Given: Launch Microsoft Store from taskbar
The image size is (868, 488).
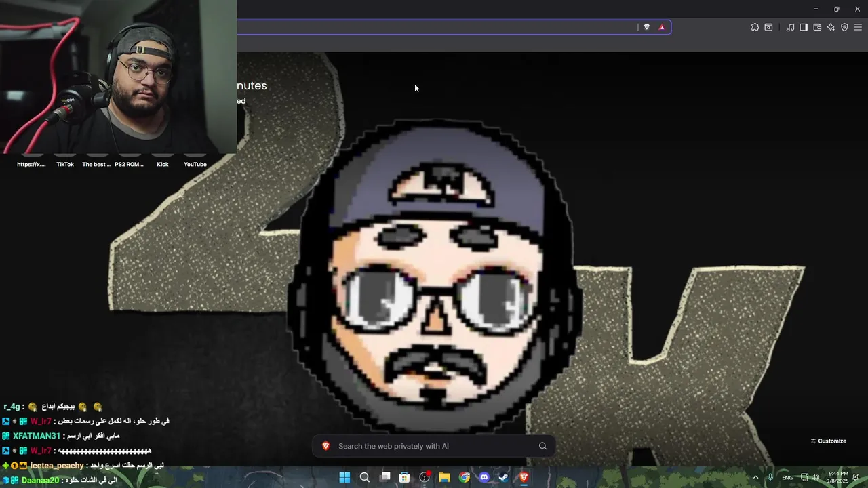Looking at the screenshot, I should (x=405, y=477).
